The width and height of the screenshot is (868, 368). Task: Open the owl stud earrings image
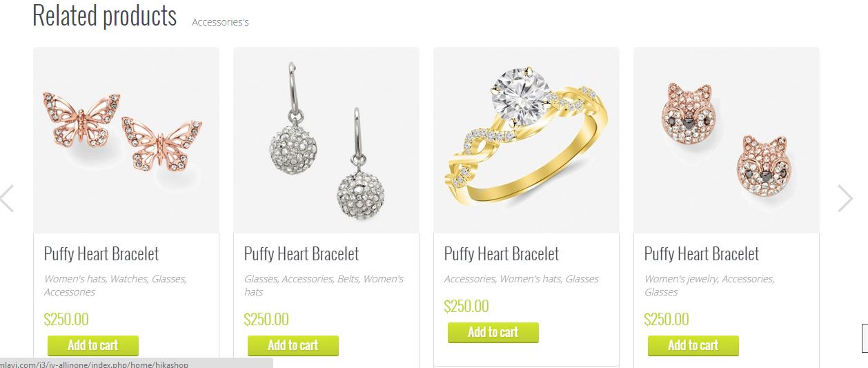(727, 140)
